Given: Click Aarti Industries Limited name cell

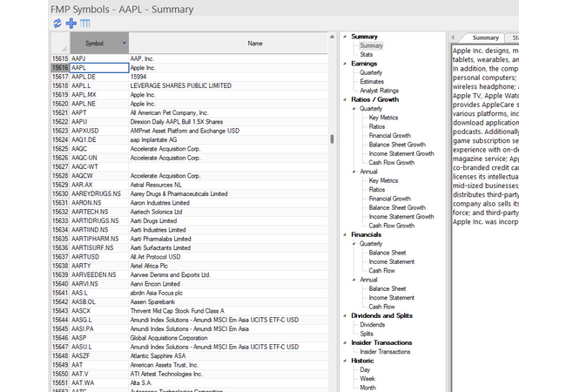Looking at the screenshot, I should [x=228, y=230].
